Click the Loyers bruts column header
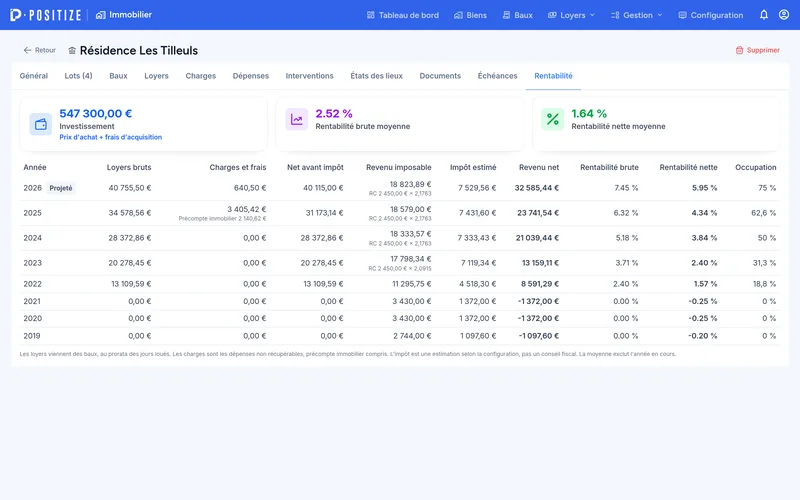This screenshot has height=500, width=800. click(129, 167)
